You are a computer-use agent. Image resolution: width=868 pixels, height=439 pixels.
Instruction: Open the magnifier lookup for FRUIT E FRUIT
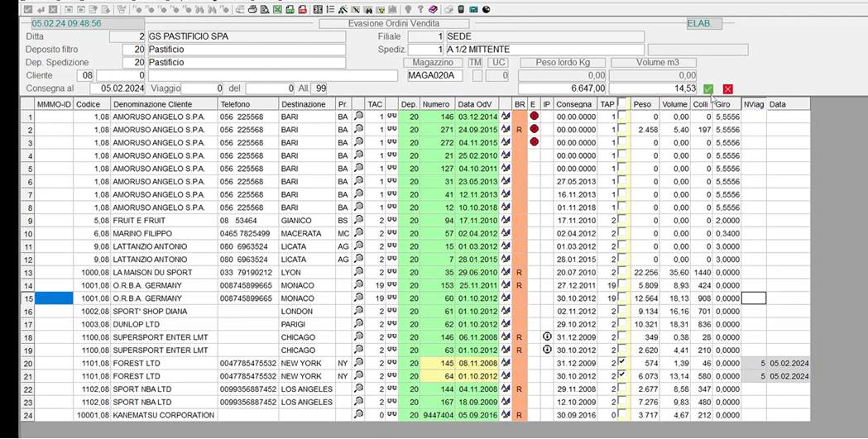click(x=358, y=221)
